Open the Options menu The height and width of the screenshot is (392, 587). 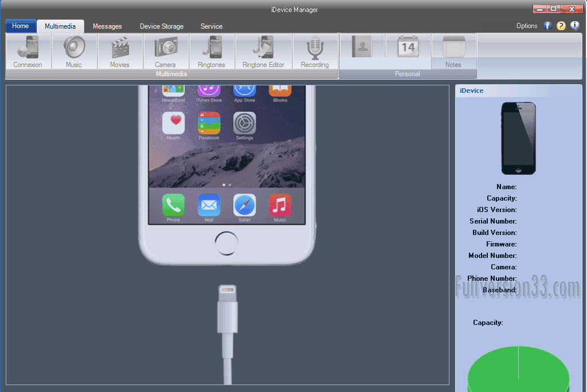(527, 26)
